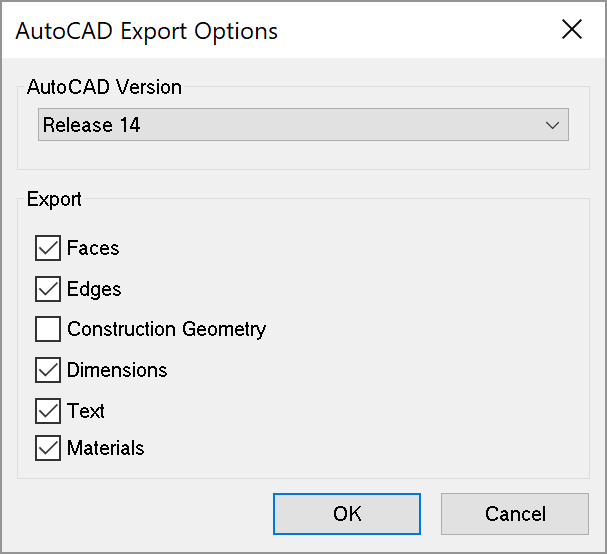Click the Edges label text
Viewport: 607px width, 554px height.
coord(94,289)
